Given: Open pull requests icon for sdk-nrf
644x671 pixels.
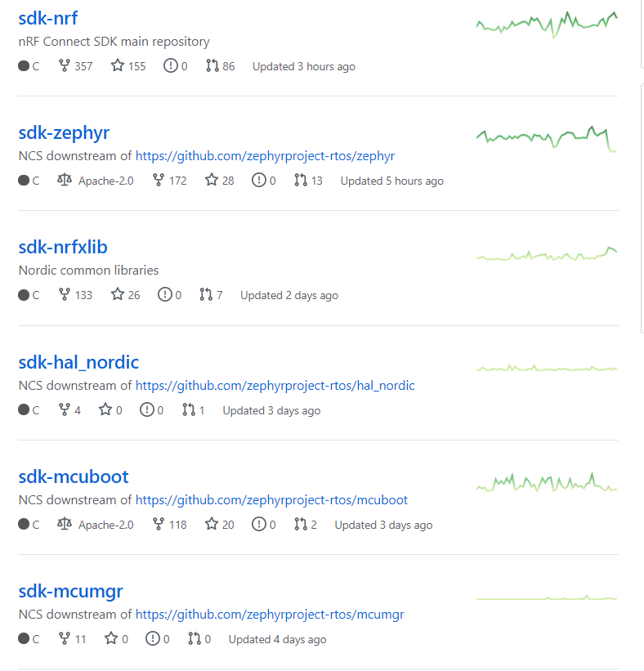Looking at the screenshot, I should point(212,66).
